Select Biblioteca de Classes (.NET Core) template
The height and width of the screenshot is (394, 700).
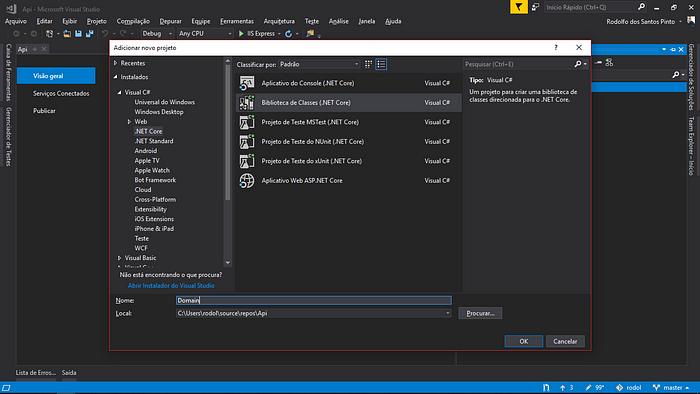348,103
